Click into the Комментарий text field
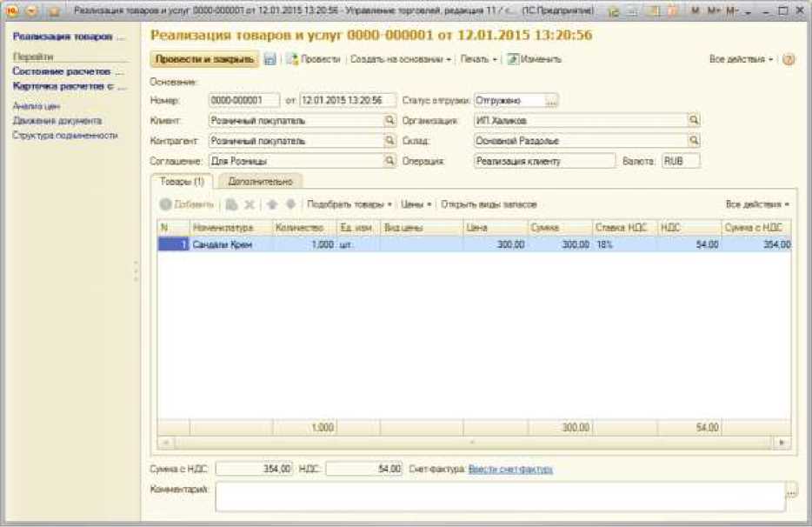This screenshot has width=812, height=527. pyautogui.click(x=499, y=497)
